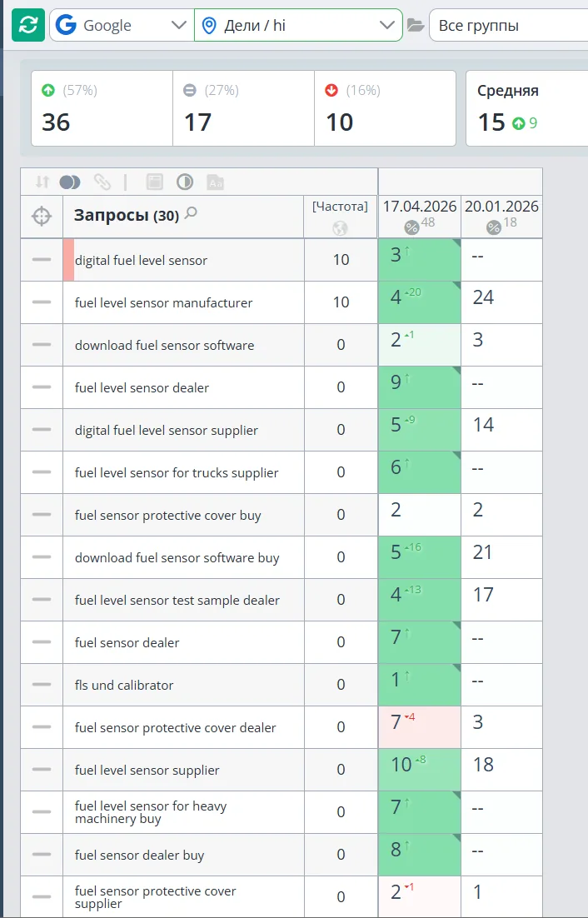The height and width of the screenshot is (918, 588).
Task: Click the pink color marker on digital fuel level sensor
Action: (68, 260)
